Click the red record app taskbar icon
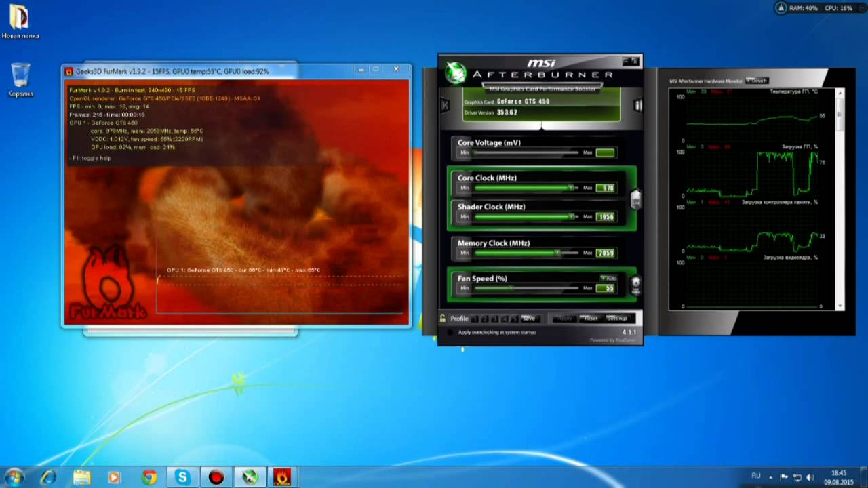 click(216, 477)
